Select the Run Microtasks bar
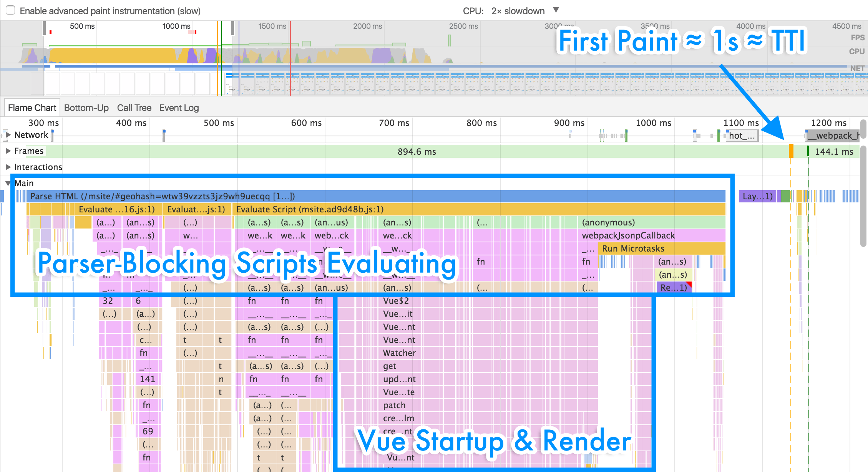 [662, 248]
